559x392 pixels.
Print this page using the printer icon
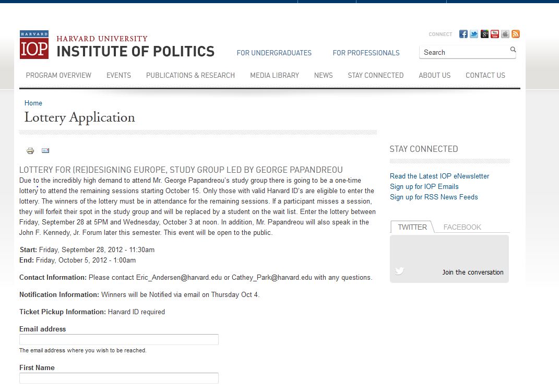point(30,151)
